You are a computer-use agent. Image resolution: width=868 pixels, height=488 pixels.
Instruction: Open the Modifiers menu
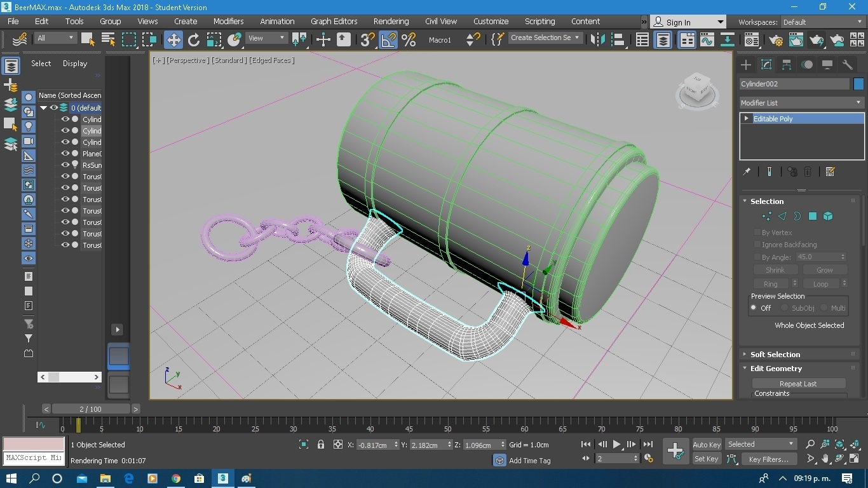(x=228, y=21)
